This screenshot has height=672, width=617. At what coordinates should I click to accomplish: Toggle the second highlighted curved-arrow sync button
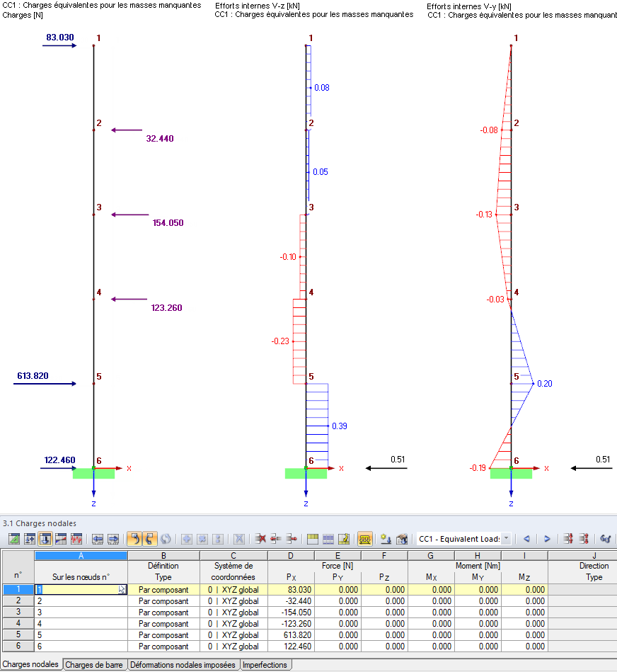(x=149, y=539)
